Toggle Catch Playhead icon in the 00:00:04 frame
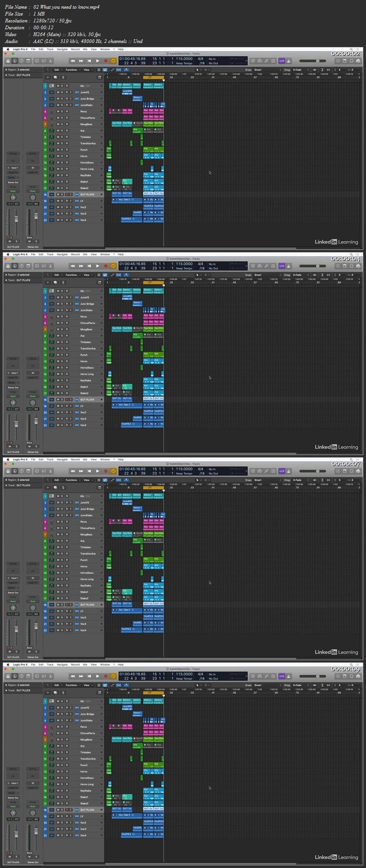Screen dimensions: 366x868 pos(126,275)
